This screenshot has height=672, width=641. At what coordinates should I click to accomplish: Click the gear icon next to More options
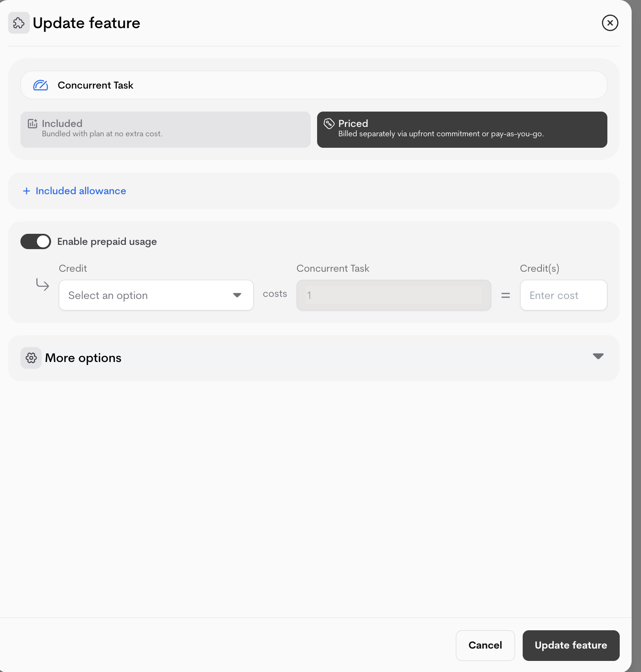click(31, 358)
